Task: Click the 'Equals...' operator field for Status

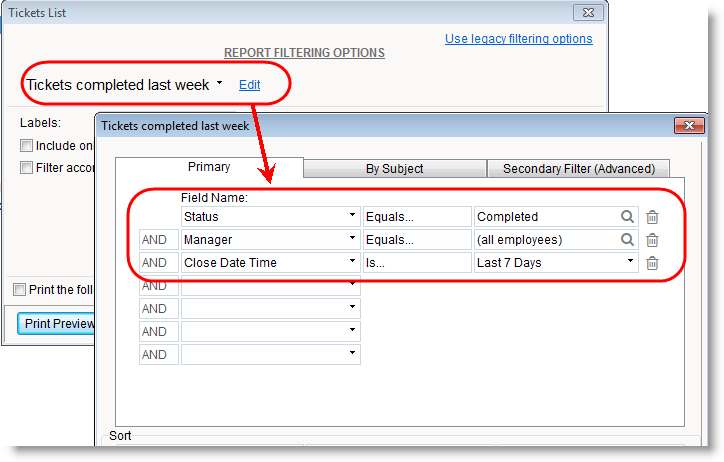Action: (416, 217)
